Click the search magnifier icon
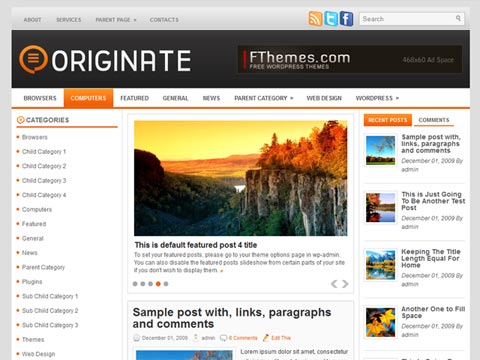 458,18
